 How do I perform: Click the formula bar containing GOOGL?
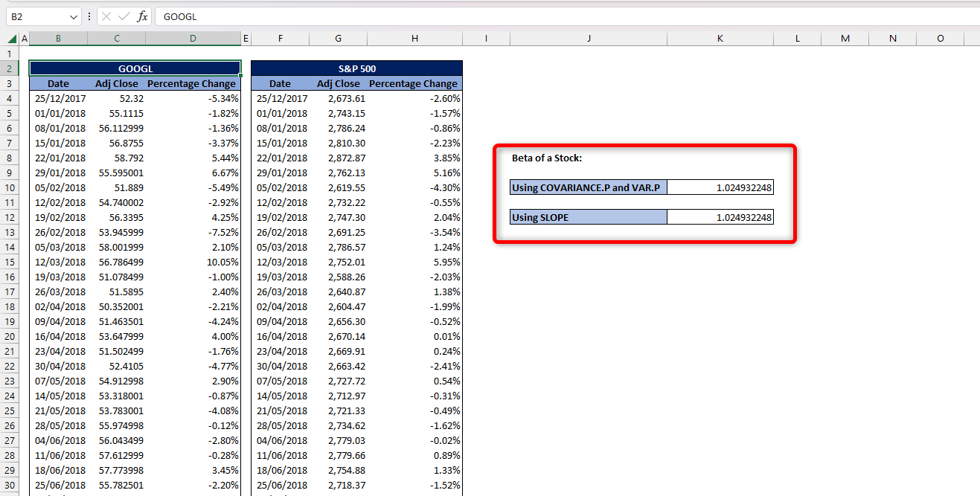click(567, 16)
